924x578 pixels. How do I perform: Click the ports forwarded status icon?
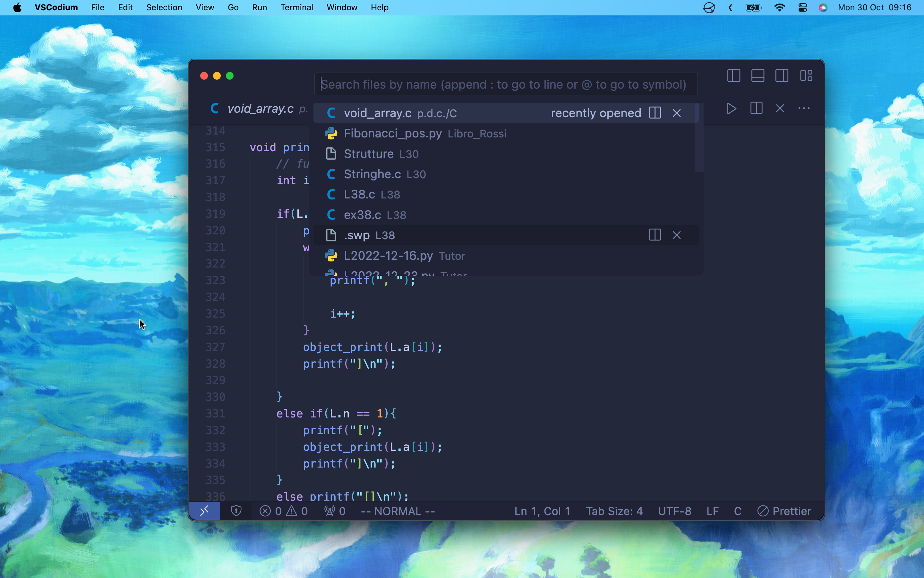335,511
